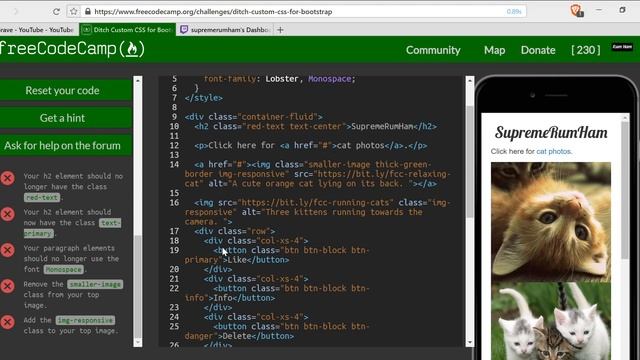Click instructions panel scrollbar down arrow
Image resolution: width=640 pixels, height=360 pixels.
coord(138,342)
